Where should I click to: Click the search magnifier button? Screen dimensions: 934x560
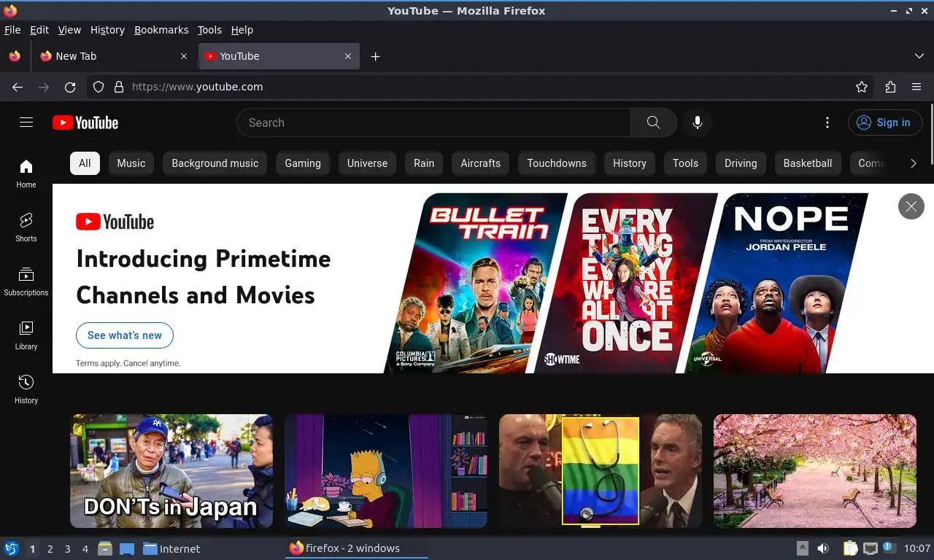tap(653, 122)
